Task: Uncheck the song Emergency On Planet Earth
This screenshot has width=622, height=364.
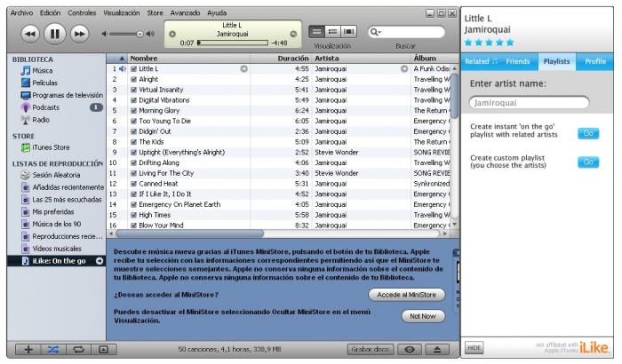Action: click(133, 204)
